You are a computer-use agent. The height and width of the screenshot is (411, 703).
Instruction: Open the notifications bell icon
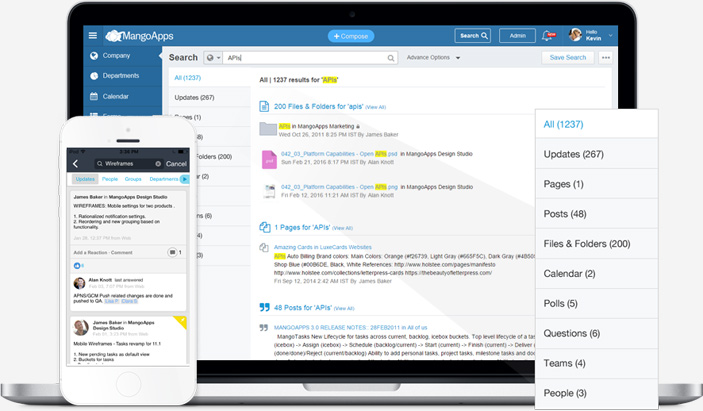coord(548,36)
